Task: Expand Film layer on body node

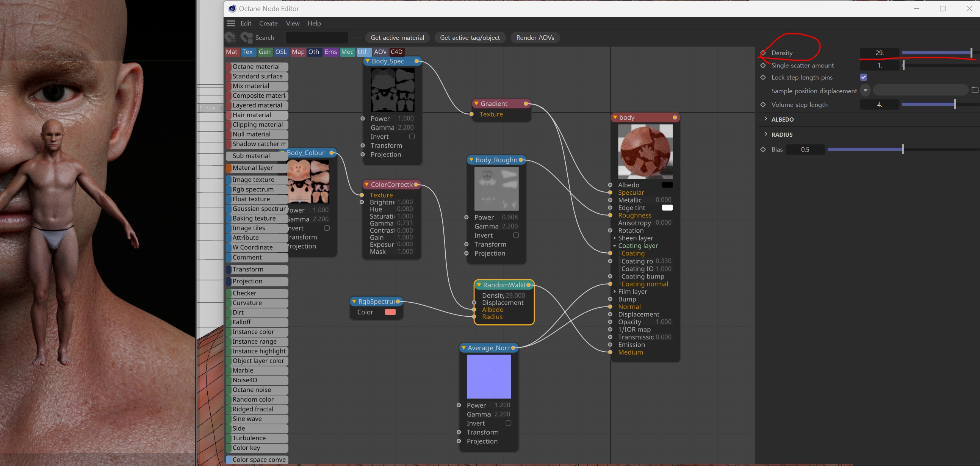Action: (x=614, y=291)
